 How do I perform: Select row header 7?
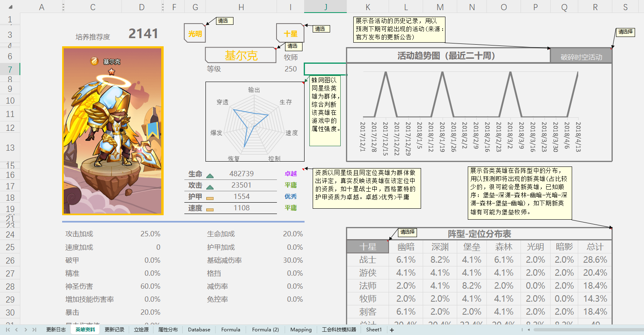point(10,69)
